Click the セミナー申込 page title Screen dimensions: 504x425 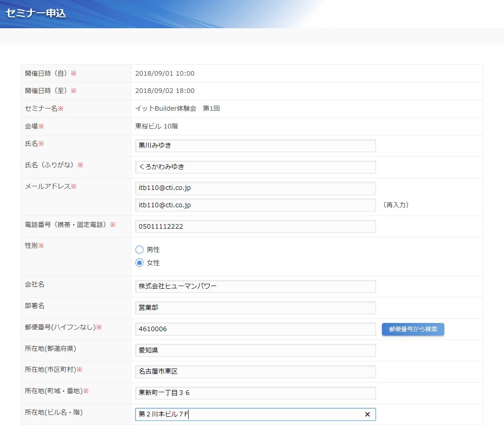tap(36, 13)
